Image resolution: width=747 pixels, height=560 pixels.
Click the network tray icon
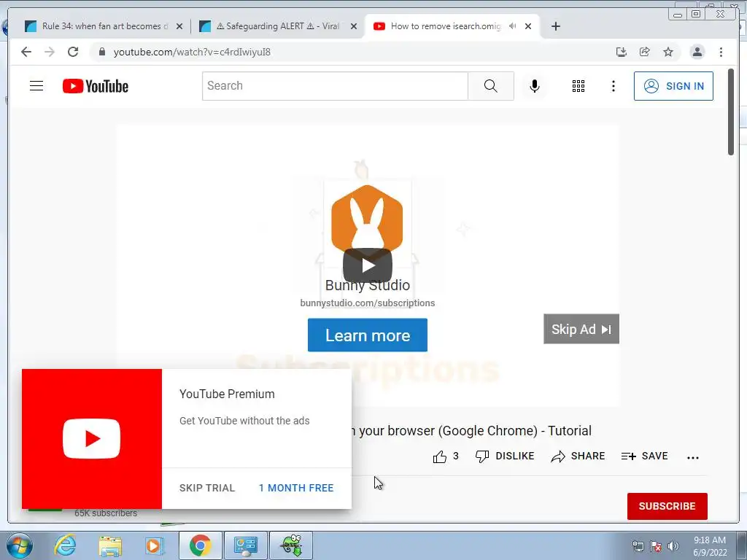638,546
